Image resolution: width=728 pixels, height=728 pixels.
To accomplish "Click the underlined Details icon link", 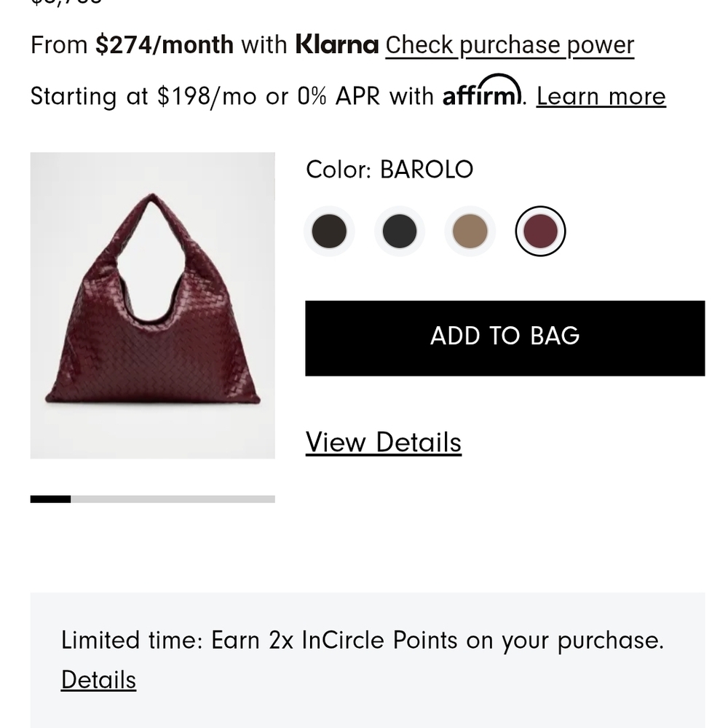I will [98, 679].
